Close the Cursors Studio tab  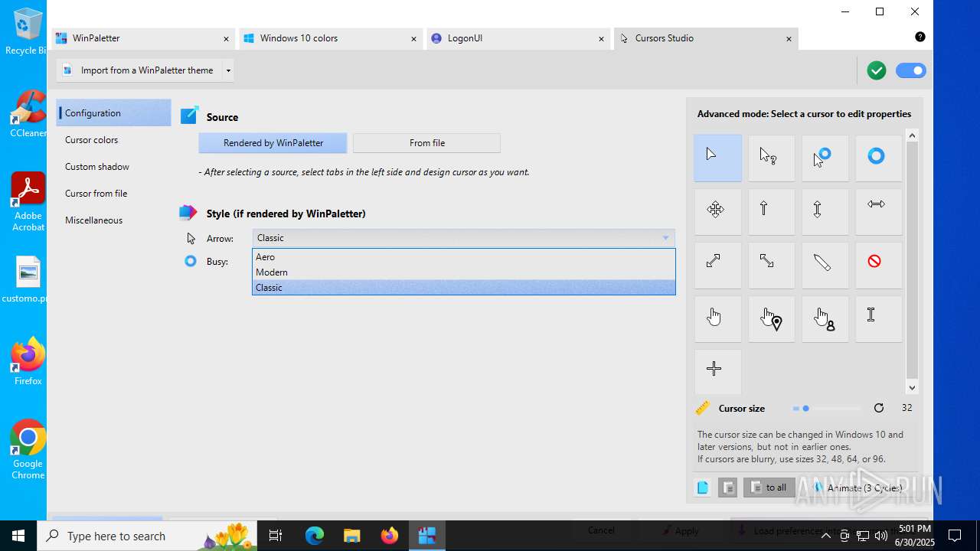tap(789, 39)
